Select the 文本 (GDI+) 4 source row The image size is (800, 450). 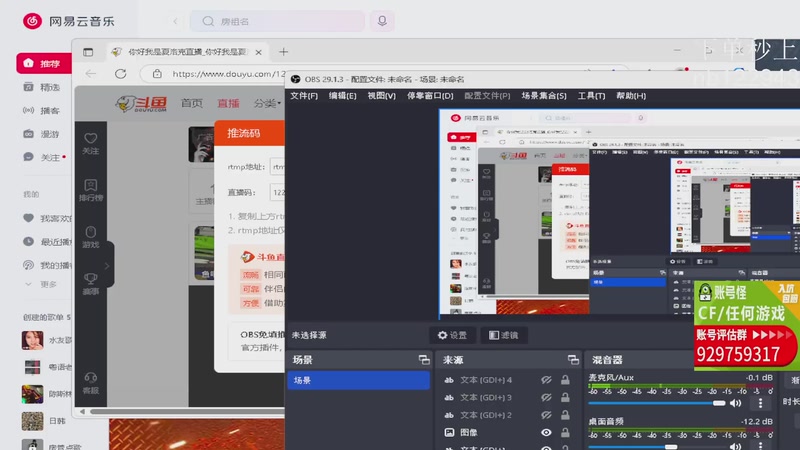pyautogui.click(x=508, y=380)
